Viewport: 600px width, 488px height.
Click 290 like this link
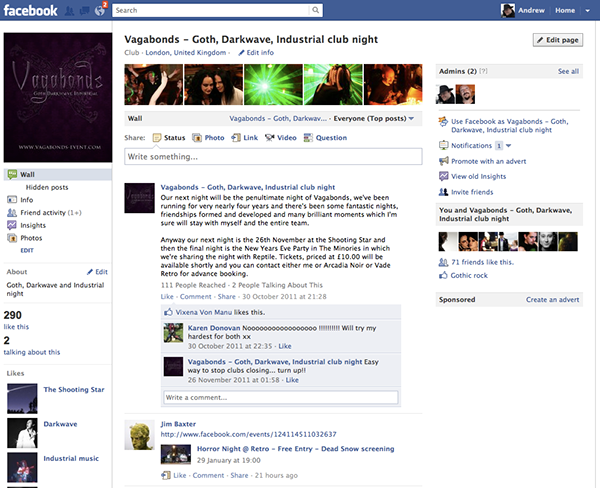pyautogui.click(x=16, y=327)
